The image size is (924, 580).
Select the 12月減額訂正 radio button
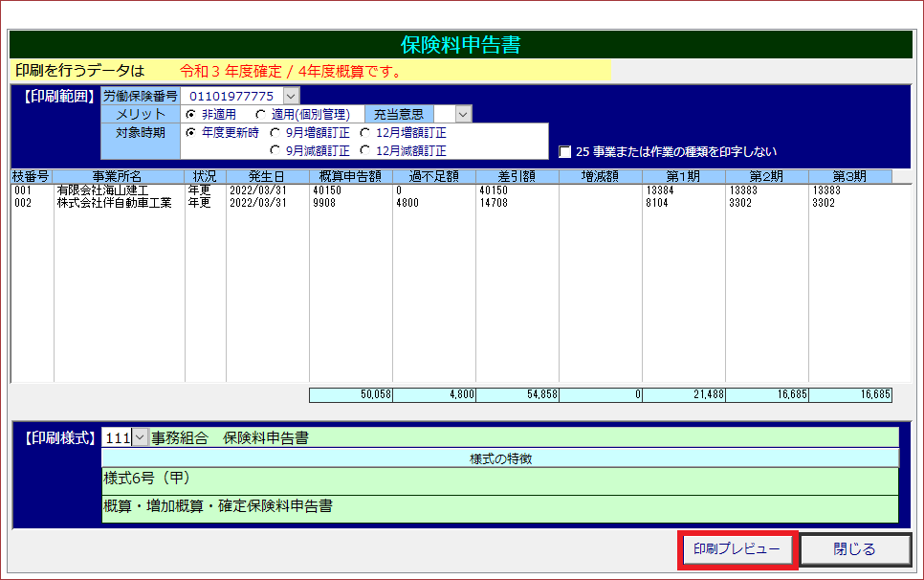coord(365,150)
